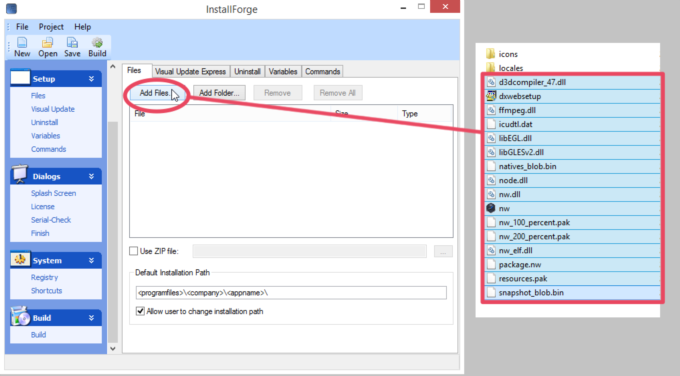
Task: Click the Remove button
Action: (x=278, y=93)
